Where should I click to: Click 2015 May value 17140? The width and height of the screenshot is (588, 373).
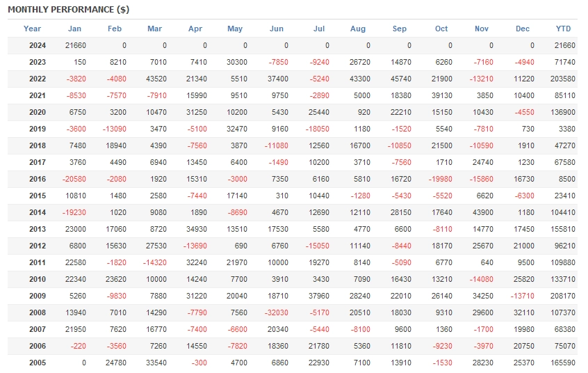pos(236,196)
